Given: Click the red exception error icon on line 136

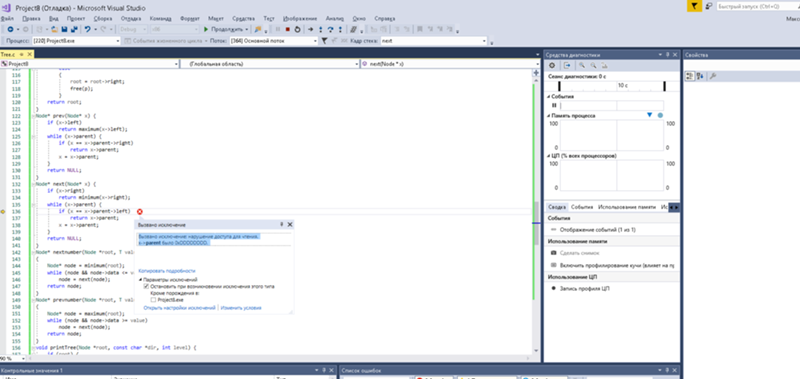Looking at the screenshot, I should [x=140, y=211].
